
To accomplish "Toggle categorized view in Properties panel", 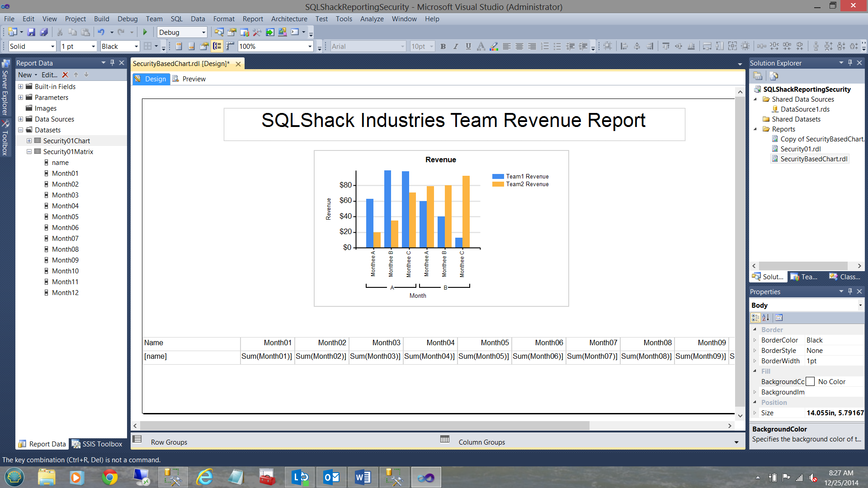I will tap(755, 318).
